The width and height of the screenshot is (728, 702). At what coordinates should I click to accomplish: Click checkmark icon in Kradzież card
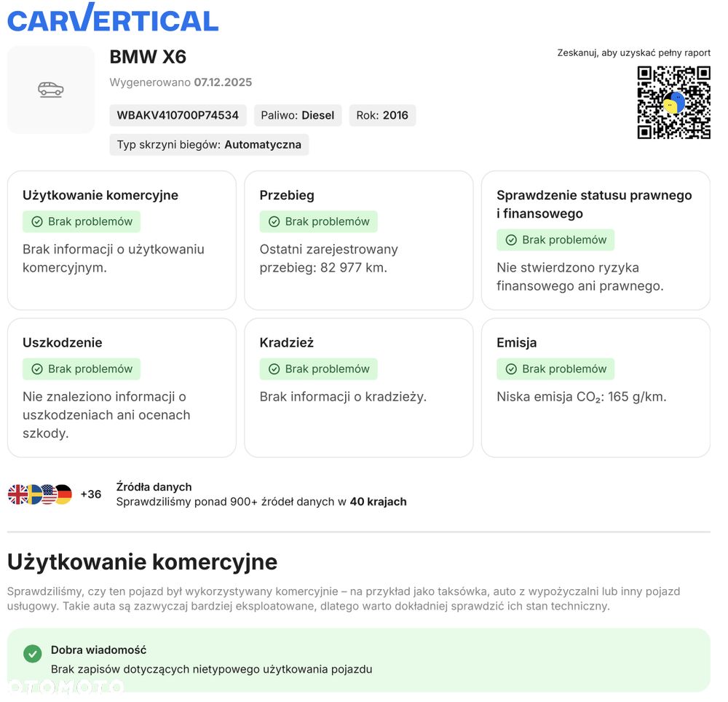pyautogui.click(x=274, y=369)
